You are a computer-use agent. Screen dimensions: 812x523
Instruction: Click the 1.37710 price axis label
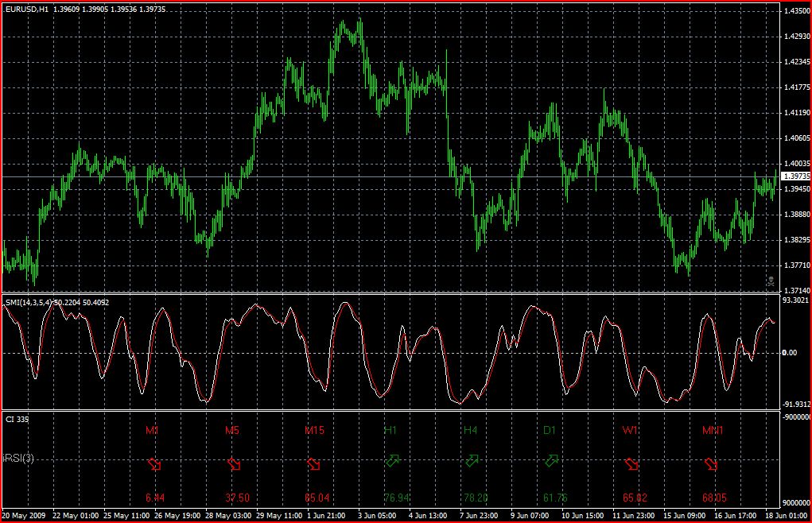797,265
